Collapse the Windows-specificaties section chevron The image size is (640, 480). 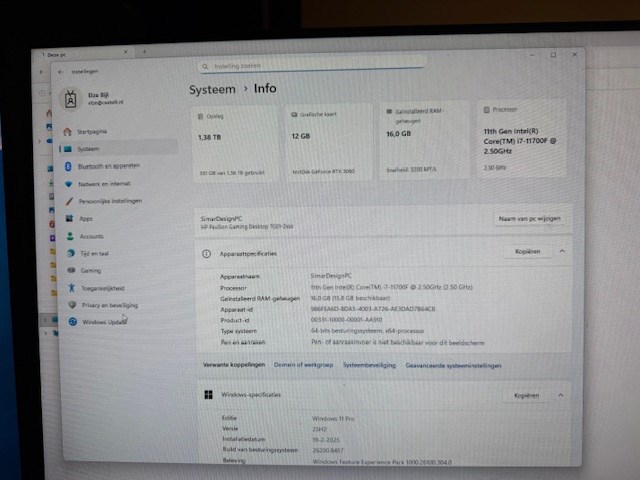(561, 395)
